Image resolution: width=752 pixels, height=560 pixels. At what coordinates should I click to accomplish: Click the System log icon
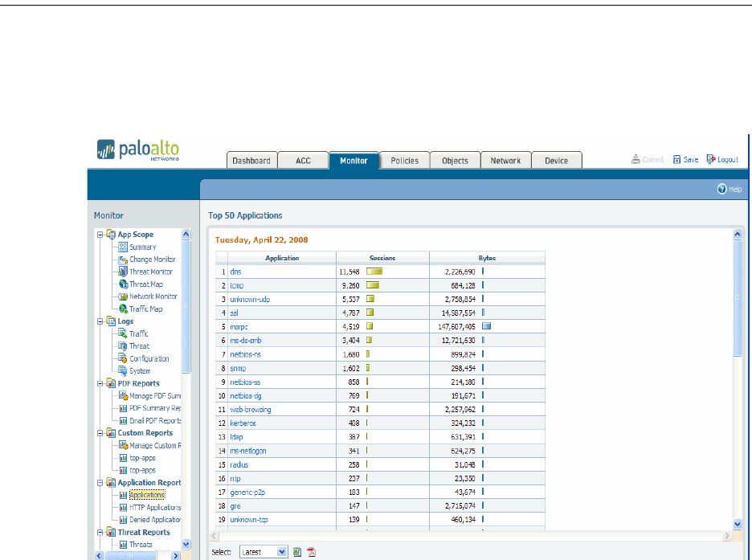click(123, 371)
